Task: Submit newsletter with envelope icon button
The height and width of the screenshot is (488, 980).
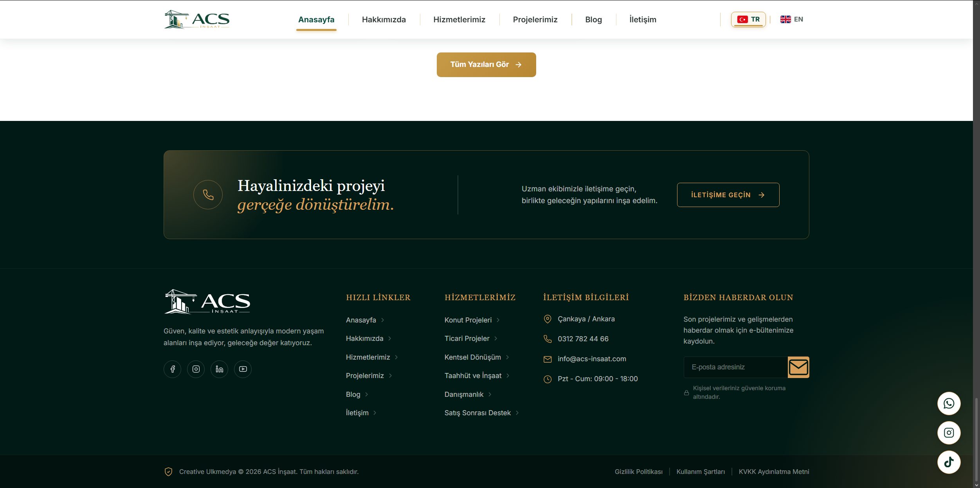Action: (x=798, y=367)
